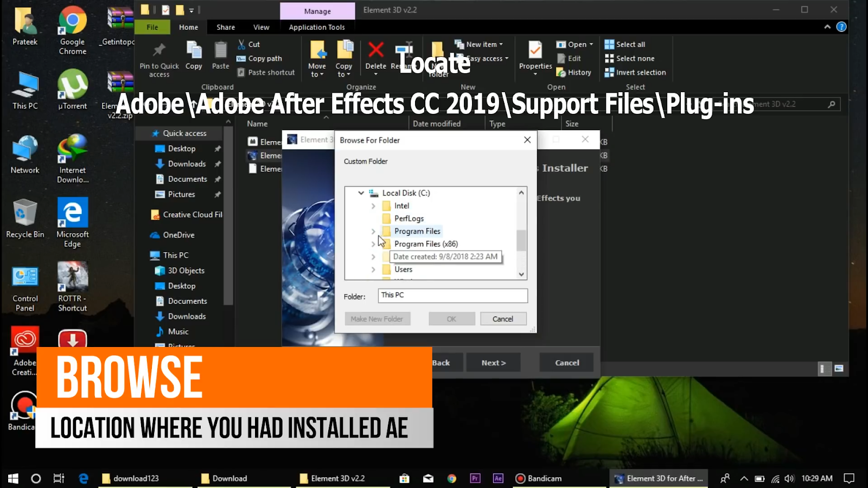Open Quick access in navigation pane
Viewport: 868px width, 488px height.
tap(184, 133)
